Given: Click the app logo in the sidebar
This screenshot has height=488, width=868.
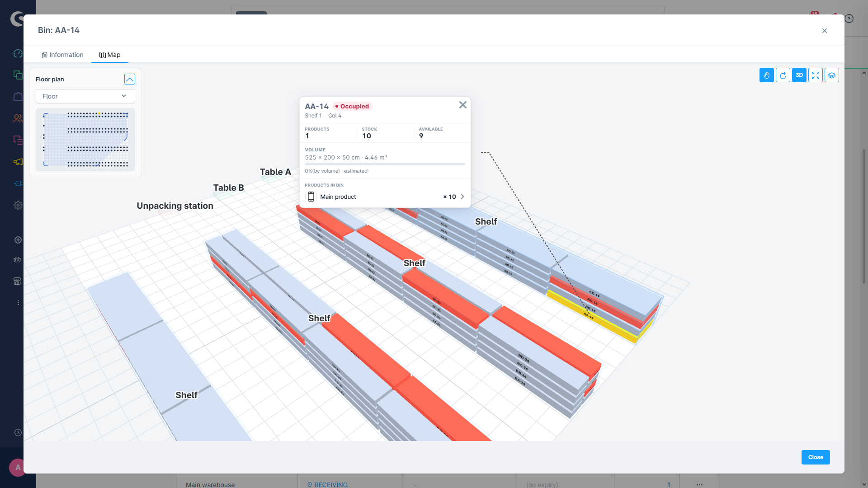Looking at the screenshot, I should click(x=17, y=19).
